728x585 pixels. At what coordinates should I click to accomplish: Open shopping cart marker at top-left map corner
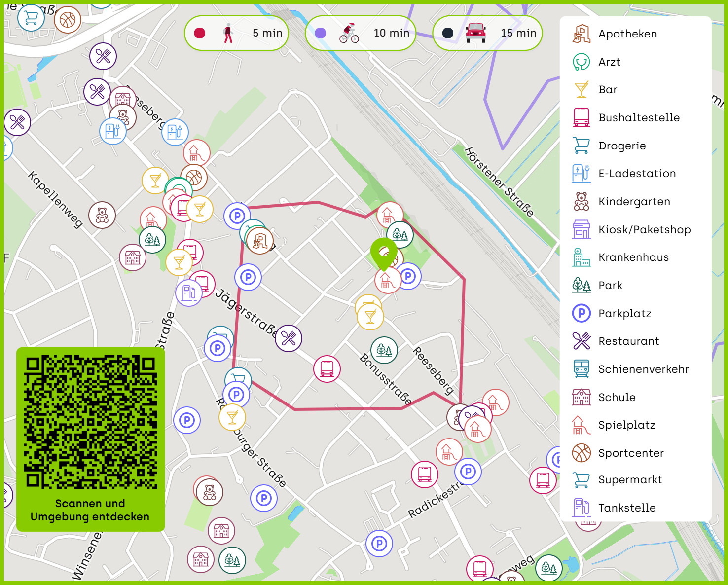tap(31, 18)
